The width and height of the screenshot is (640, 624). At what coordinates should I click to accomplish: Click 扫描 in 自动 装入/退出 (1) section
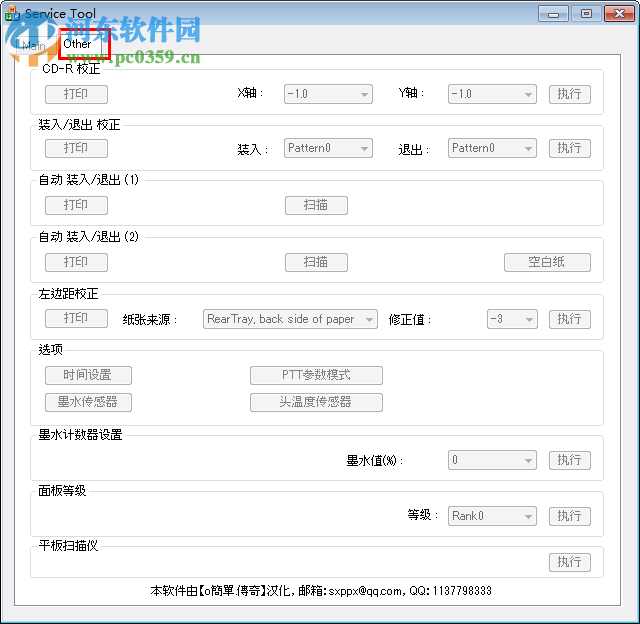click(316, 205)
